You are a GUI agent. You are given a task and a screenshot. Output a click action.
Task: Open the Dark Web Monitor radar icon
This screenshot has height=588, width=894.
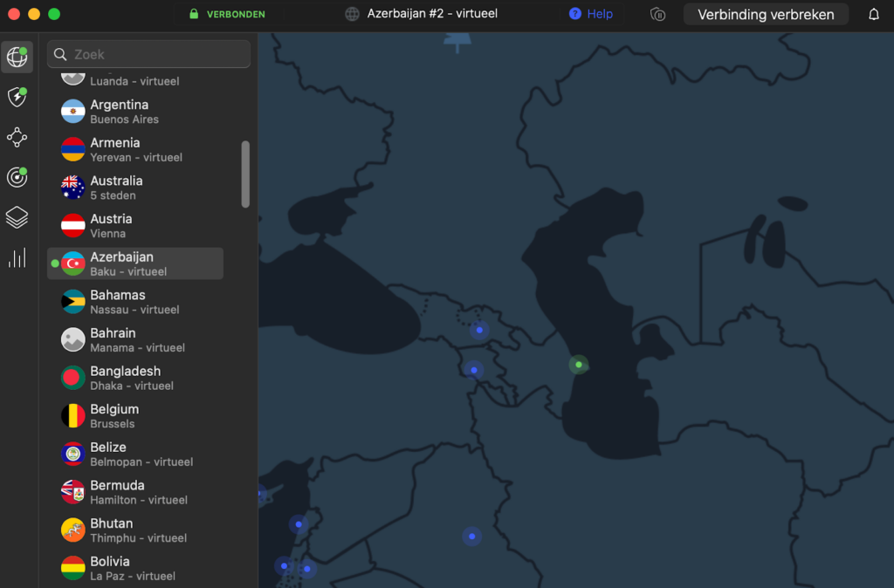(17, 177)
